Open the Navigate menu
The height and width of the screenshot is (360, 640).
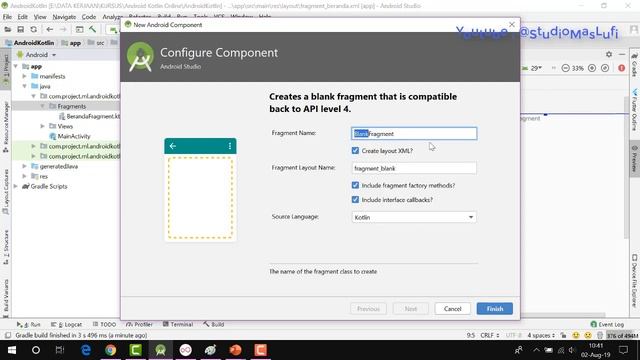(64, 17)
